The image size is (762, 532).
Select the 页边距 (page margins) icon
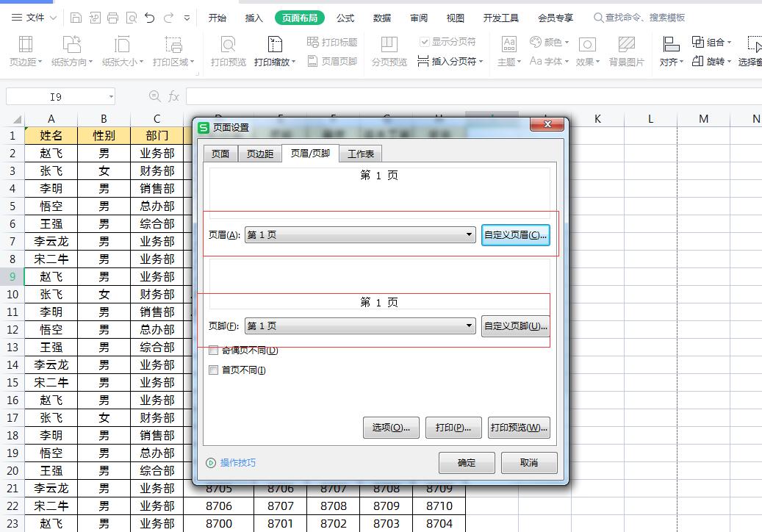point(26,51)
